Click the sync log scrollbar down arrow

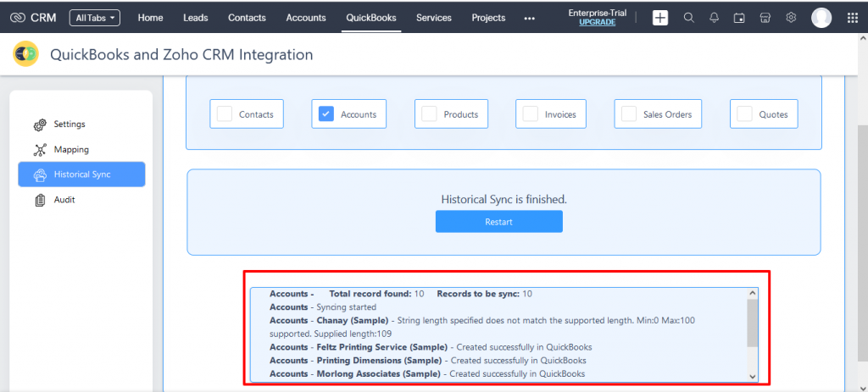[x=752, y=376]
